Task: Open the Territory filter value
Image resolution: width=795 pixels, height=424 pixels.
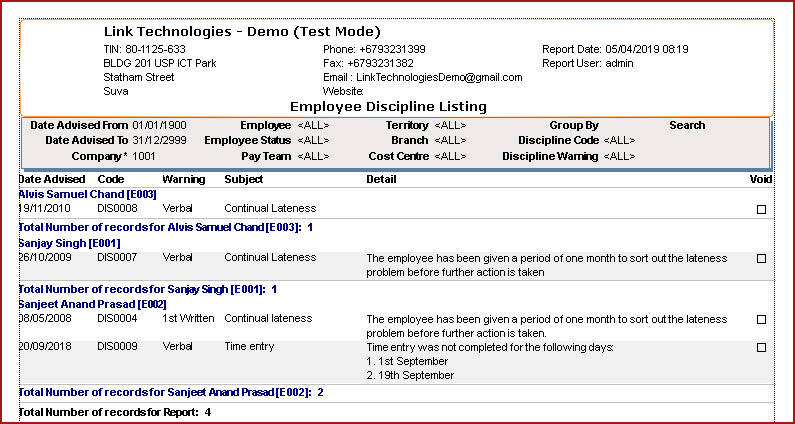Action: click(x=450, y=126)
